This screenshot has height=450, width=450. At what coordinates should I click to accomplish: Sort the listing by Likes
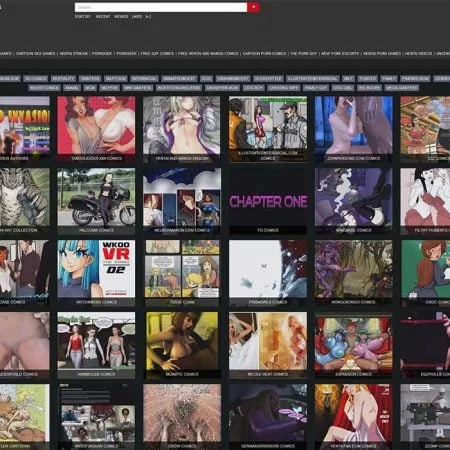[137, 17]
